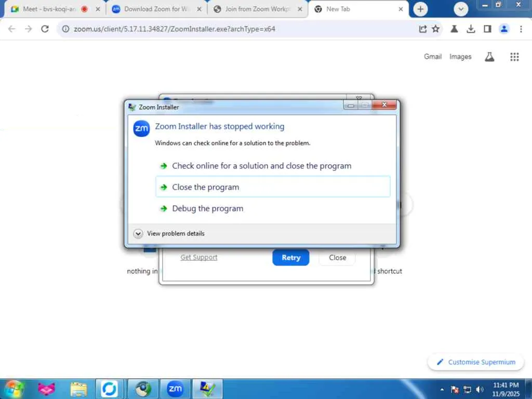Click the labs flask icon on page

click(489, 57)
